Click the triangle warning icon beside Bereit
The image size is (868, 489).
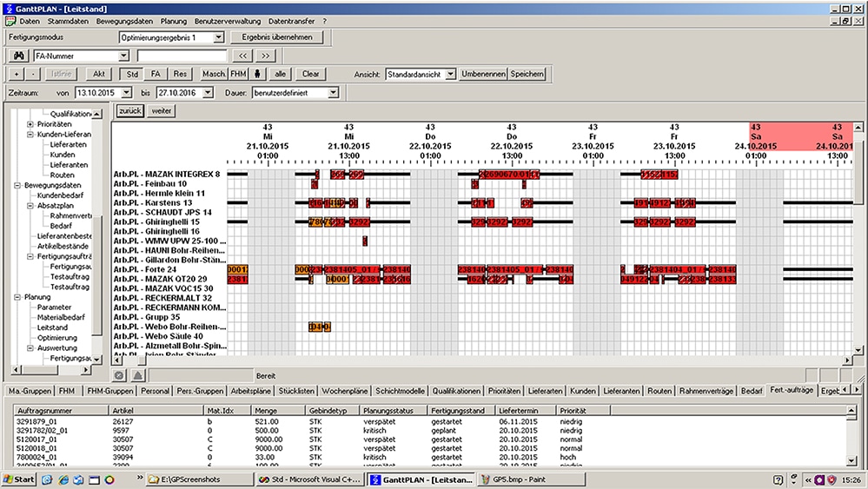[138, 375]
